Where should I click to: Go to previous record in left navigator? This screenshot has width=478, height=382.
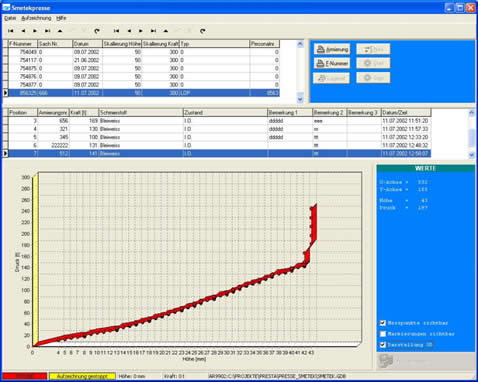23,31
